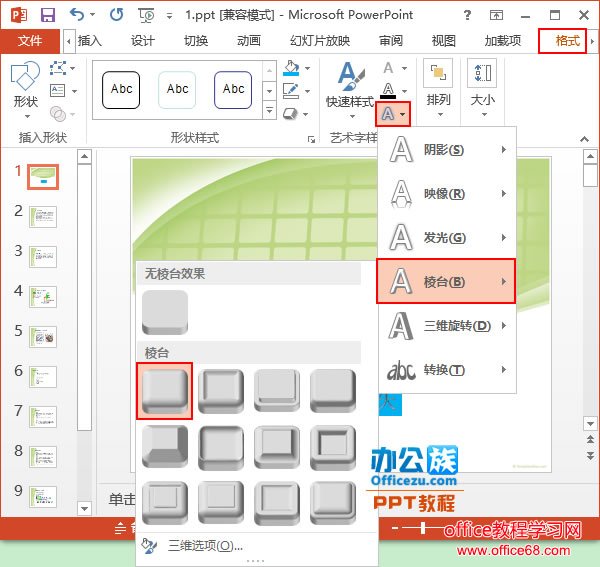Image resolution: width=600 pixels, height=567 pixels.
Task: Select first bevel in third row
Action: tap(165, 503)
